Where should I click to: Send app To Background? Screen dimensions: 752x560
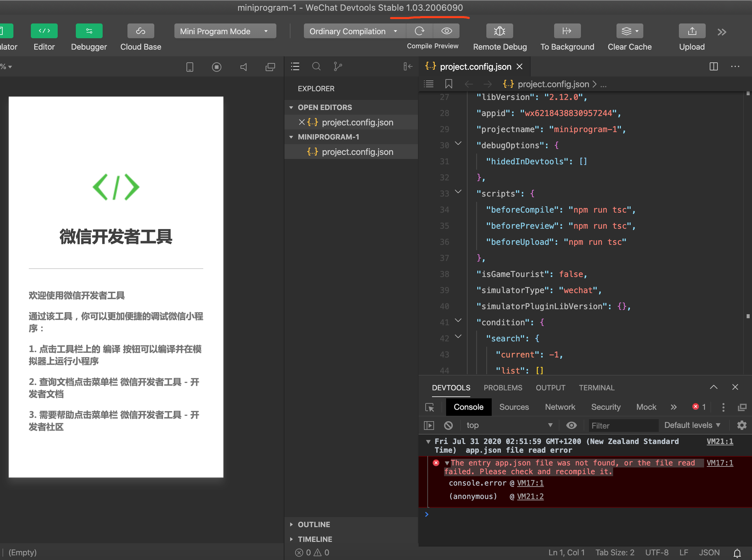coord(567,31)
